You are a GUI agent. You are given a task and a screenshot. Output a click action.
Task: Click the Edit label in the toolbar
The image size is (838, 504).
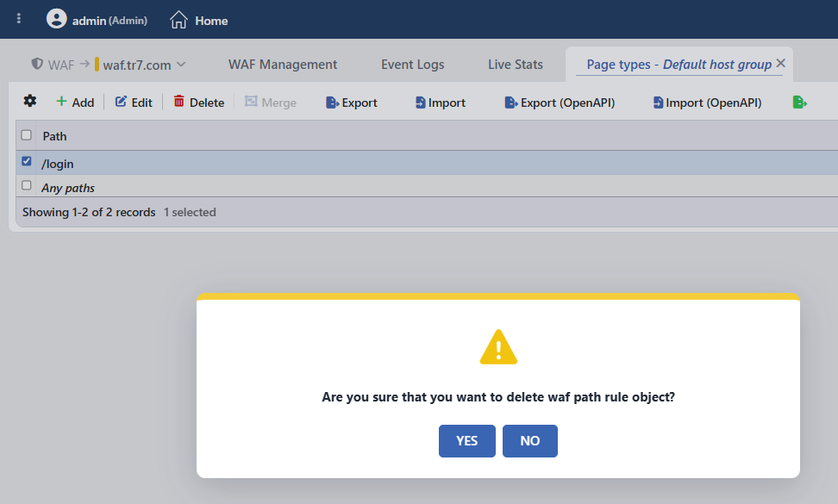coord(141,103)
